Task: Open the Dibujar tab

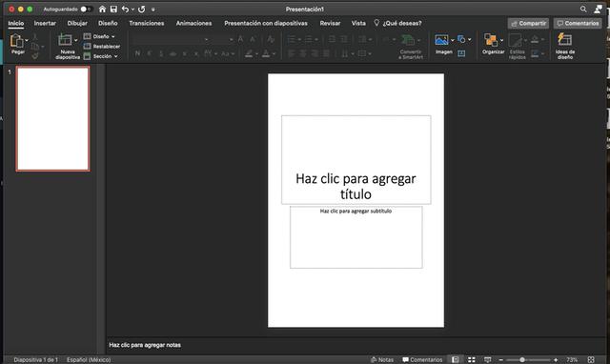Action: click(77, 23)
